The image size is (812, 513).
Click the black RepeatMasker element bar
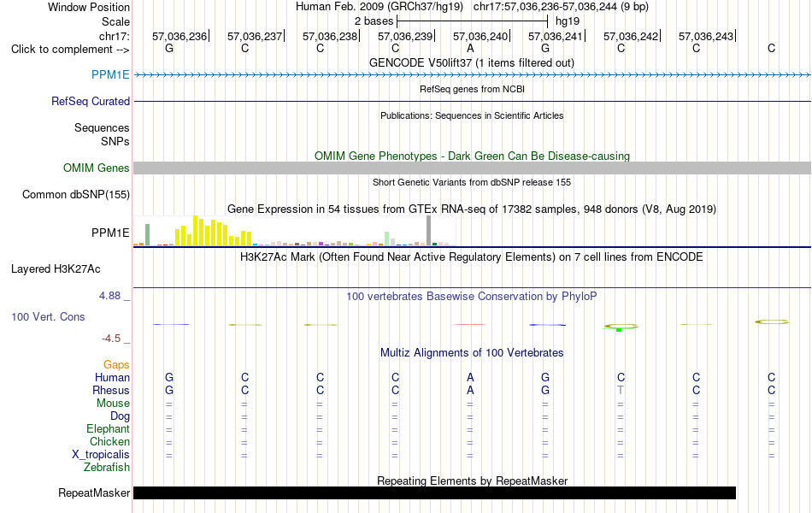tap(434, 492)
